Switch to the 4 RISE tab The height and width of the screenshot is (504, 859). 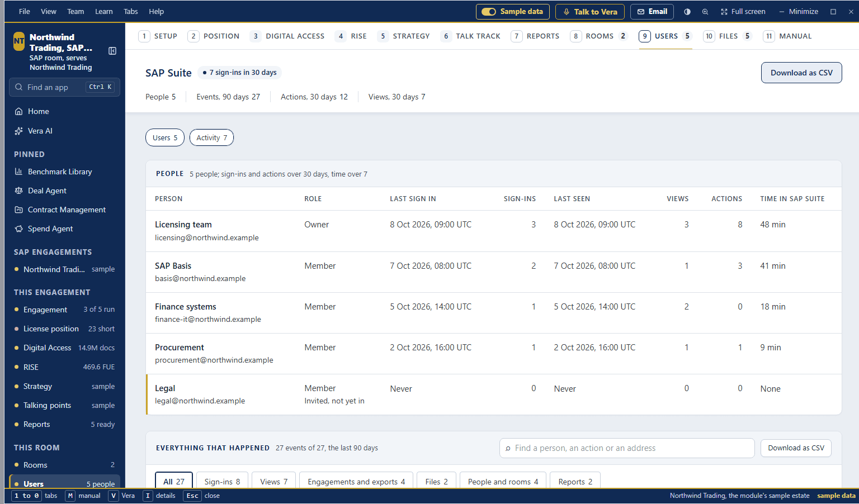[x=351, y=36]
